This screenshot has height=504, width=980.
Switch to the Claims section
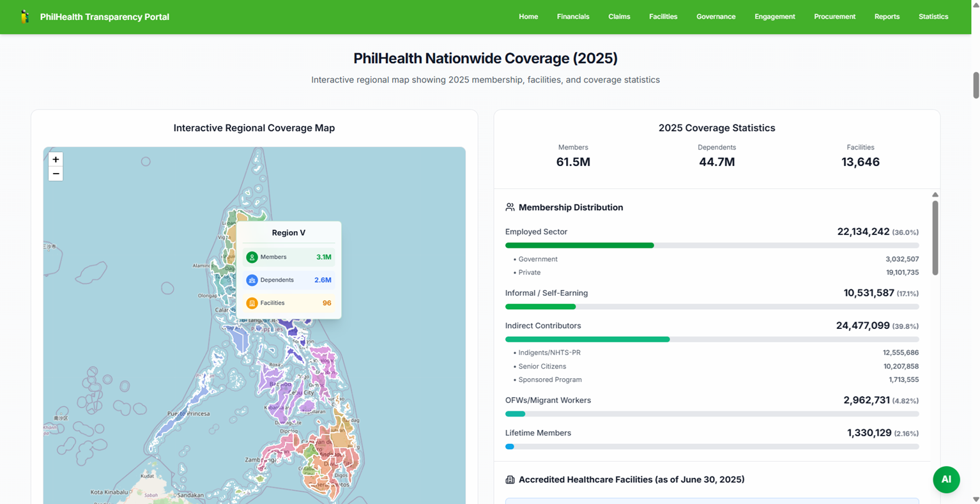tap(618, 17)
